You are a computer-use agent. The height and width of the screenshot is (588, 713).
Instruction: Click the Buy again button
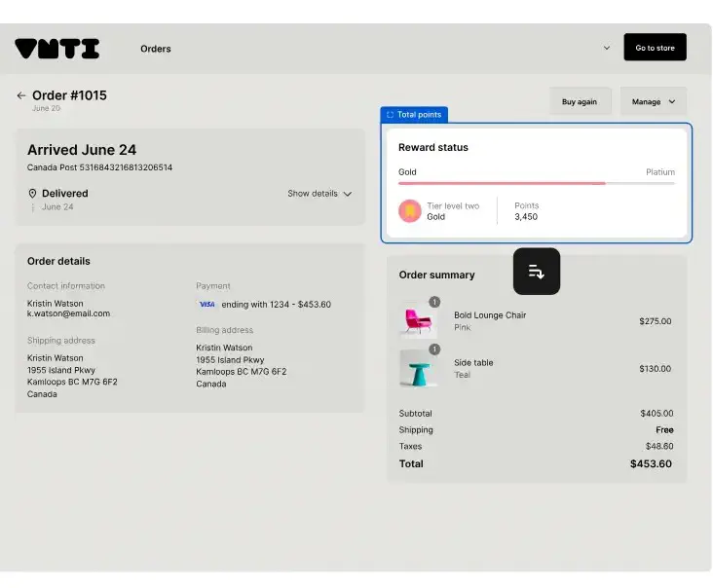tap(580, 101)
